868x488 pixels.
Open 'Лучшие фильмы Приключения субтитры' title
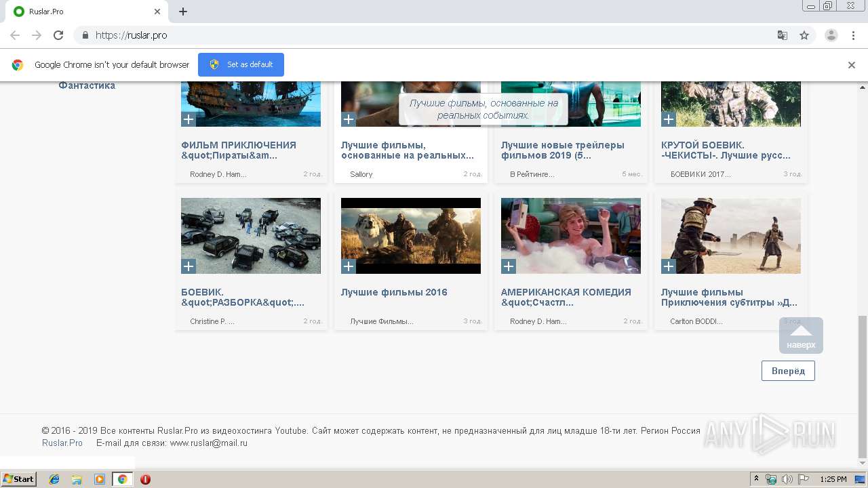pos(729,297)
